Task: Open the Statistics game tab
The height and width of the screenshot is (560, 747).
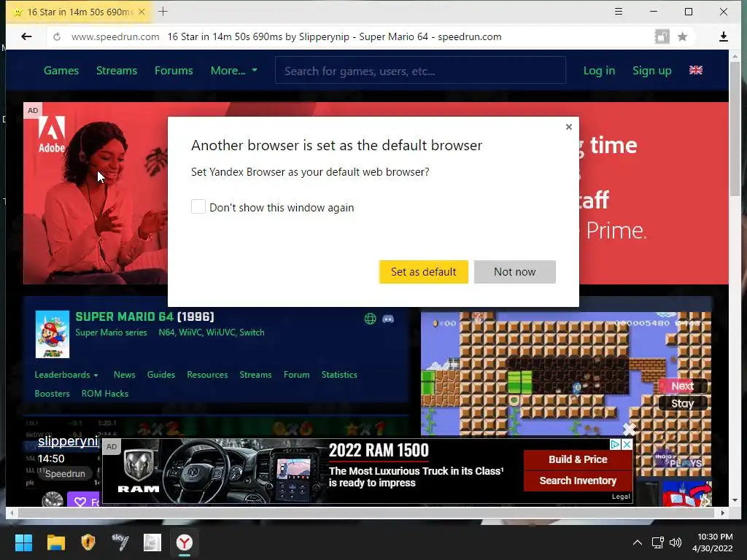Action: coord(339,375)
